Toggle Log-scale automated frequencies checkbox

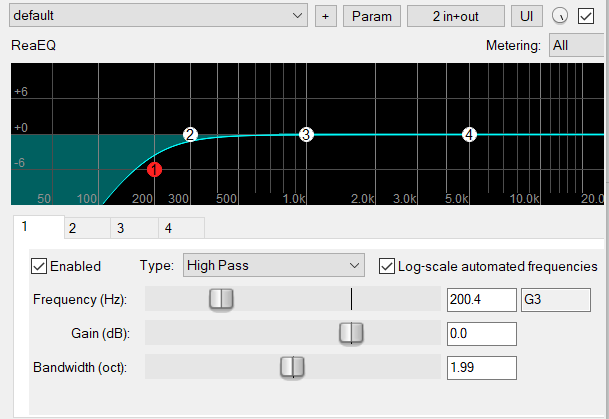pyautogui.click(x=386, y=266)
